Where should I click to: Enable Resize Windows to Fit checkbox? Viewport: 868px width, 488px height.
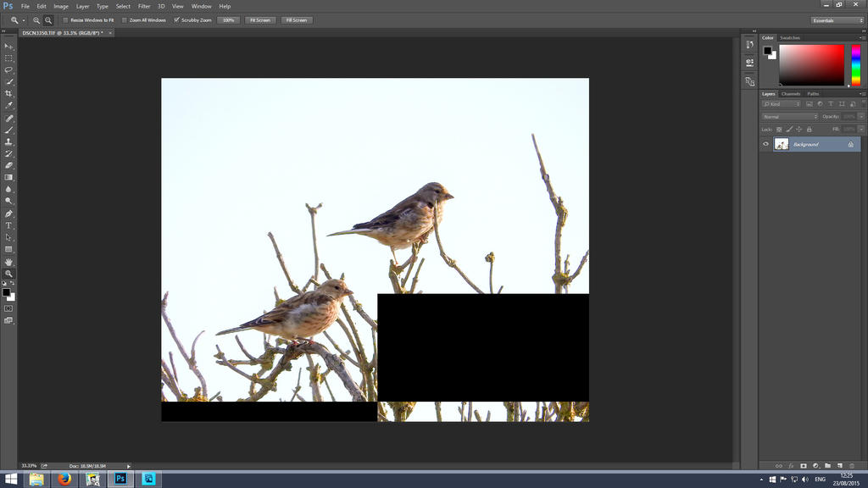tap(66, 19)
